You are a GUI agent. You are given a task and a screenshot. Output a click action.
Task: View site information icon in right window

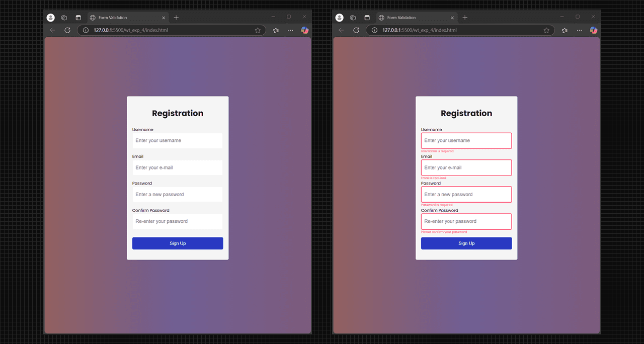374,30
